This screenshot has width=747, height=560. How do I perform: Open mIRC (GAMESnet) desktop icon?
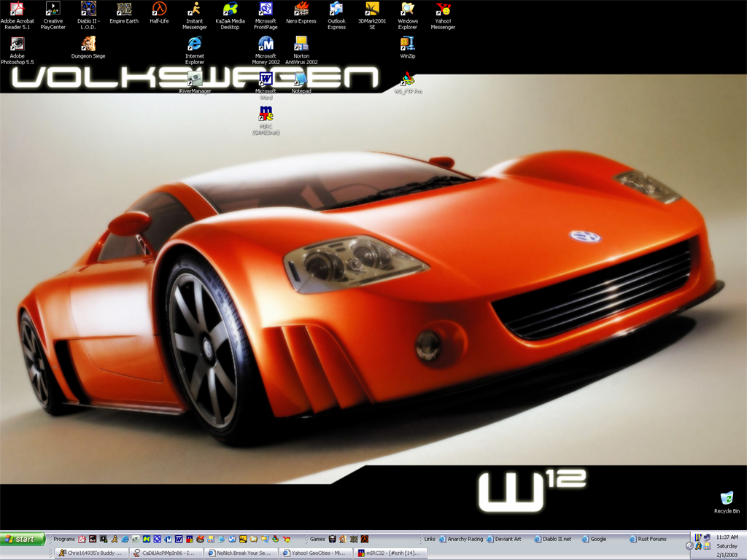(266, 121)
